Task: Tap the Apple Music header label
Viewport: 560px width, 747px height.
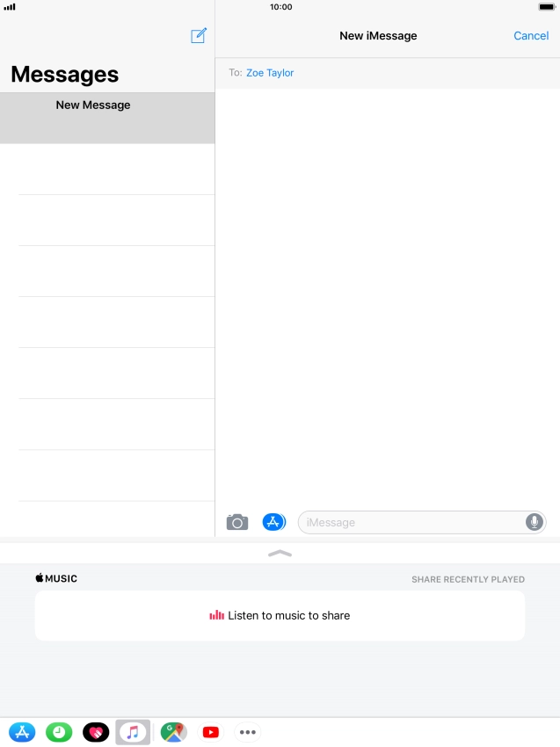Action: click(x=56, y=578)
